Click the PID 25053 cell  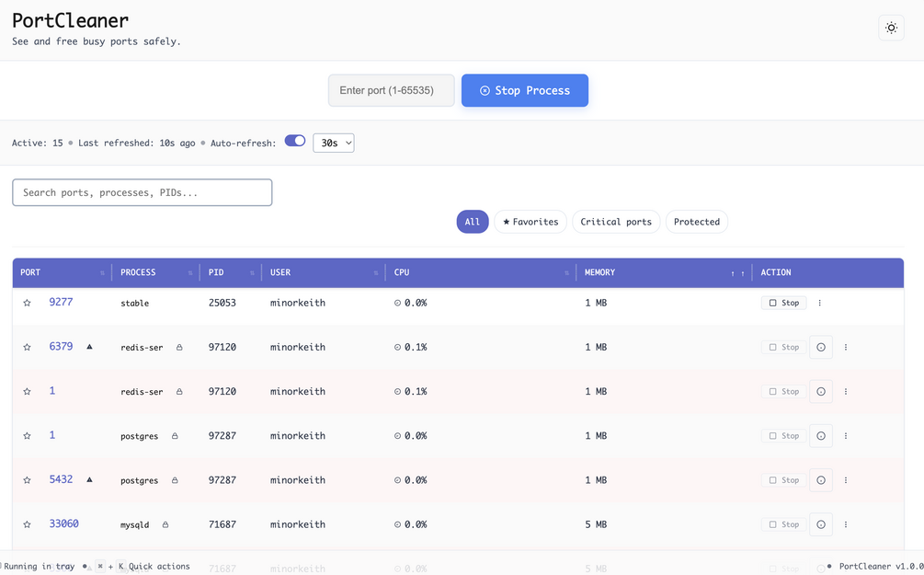[222, 303]
